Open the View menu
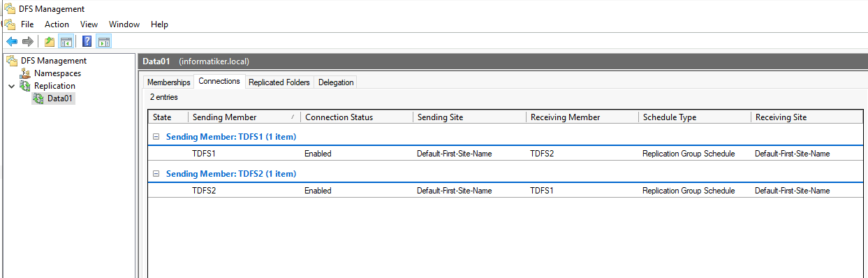868x278 pixels. point(89,24)
